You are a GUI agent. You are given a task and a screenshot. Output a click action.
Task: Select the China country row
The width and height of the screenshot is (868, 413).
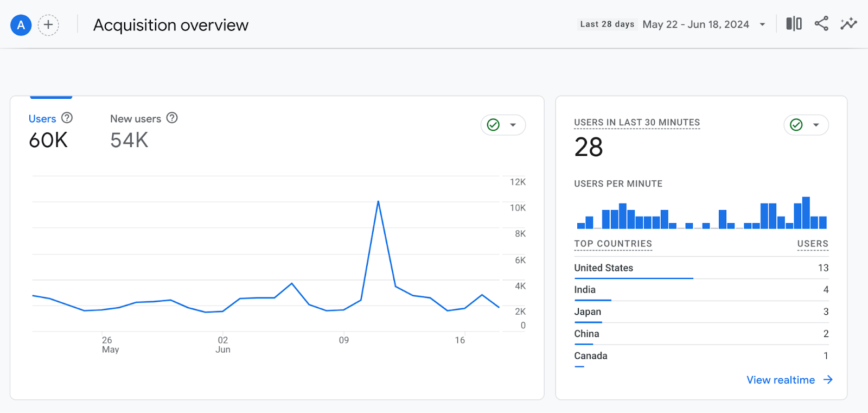(x=701, y=334)
